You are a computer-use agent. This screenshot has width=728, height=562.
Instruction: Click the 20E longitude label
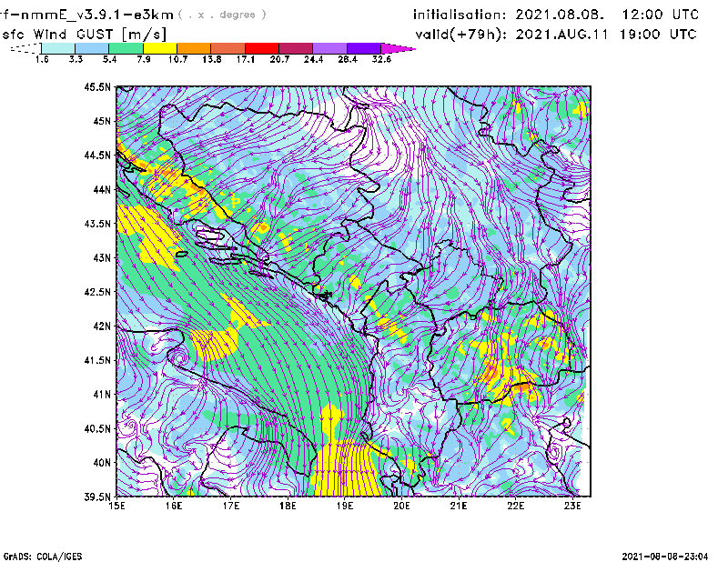[401, 506]
